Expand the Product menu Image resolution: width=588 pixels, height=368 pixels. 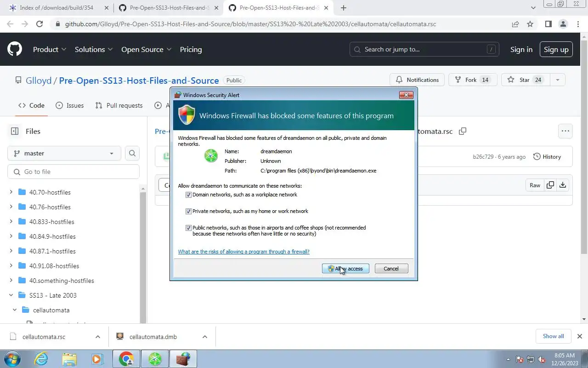point(50,49)
